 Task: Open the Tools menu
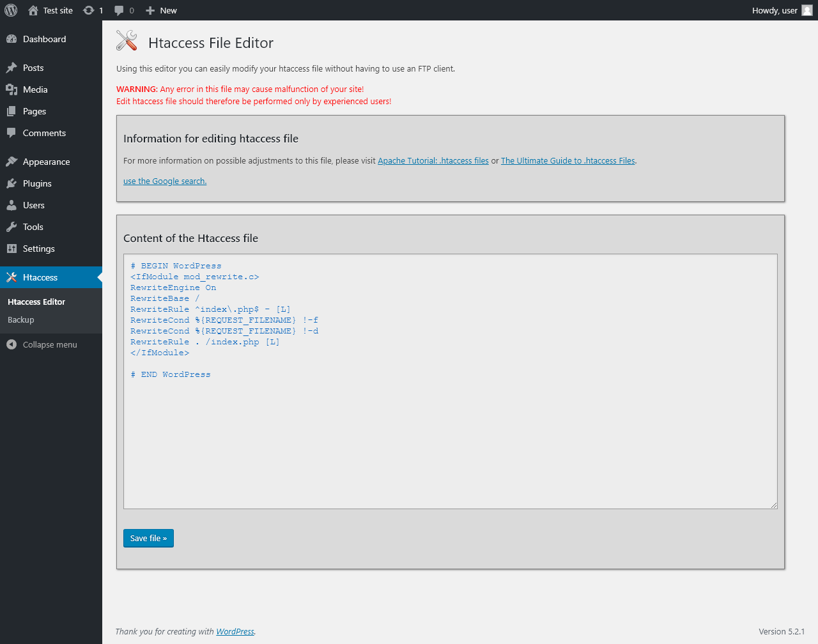click(51, 227)
